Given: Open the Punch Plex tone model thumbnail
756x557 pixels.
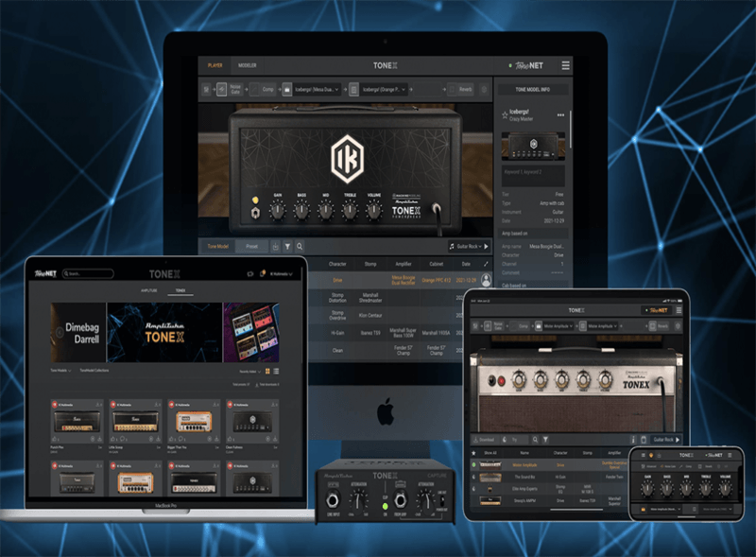Looking at the screenshot, I should pyautogui.click(x=76, y=422).
